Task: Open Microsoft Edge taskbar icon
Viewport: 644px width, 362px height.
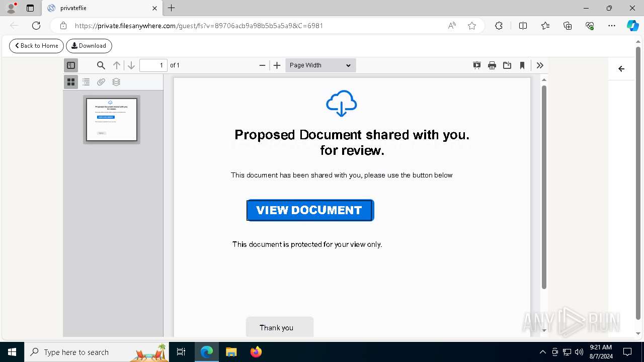Action: tap(207, 352)
